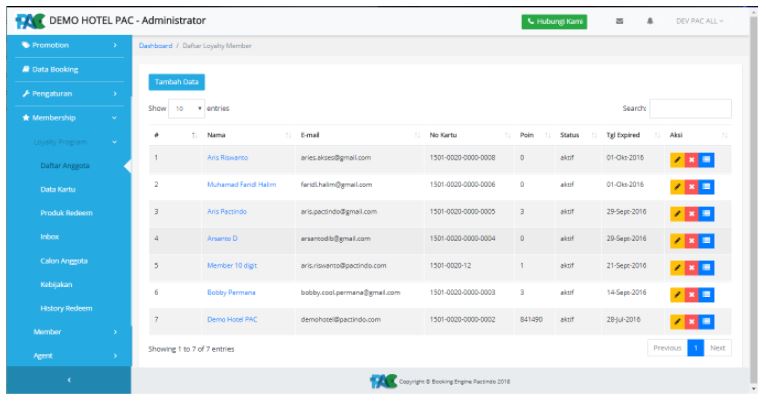Open History Redeem in sidebar
The image size is (766, 401).
click(x=66, y=307)
